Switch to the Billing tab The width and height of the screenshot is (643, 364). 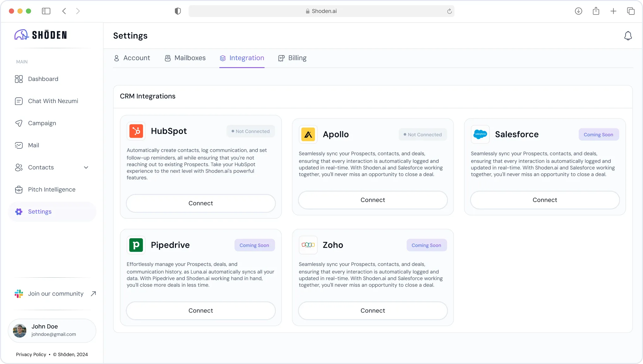click(292, 58)
